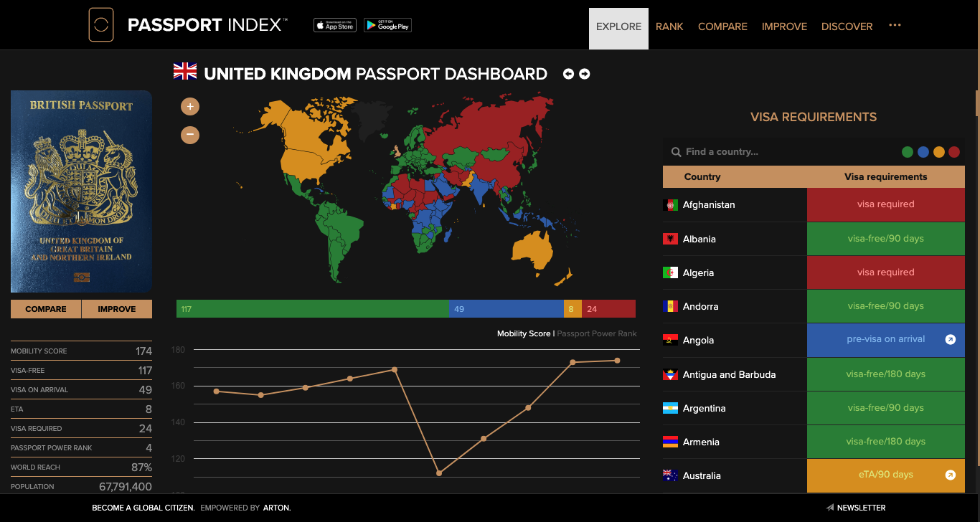Sort by Visa requirements column header
The width and height of the screenshot is (980, 522).
[885, 176]
